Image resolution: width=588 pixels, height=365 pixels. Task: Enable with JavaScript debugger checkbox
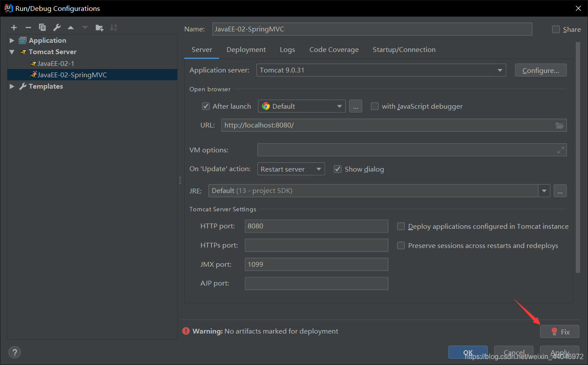click(x=375, y=106)
